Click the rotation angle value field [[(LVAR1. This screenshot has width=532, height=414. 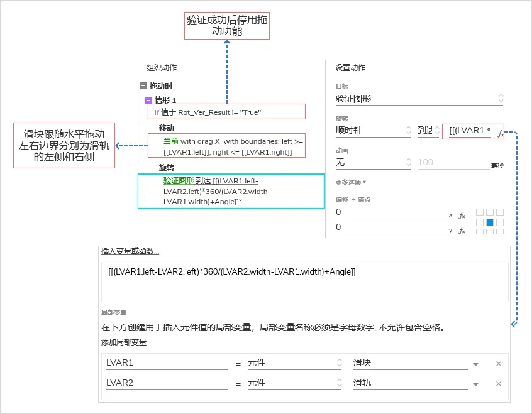[470, 131]
